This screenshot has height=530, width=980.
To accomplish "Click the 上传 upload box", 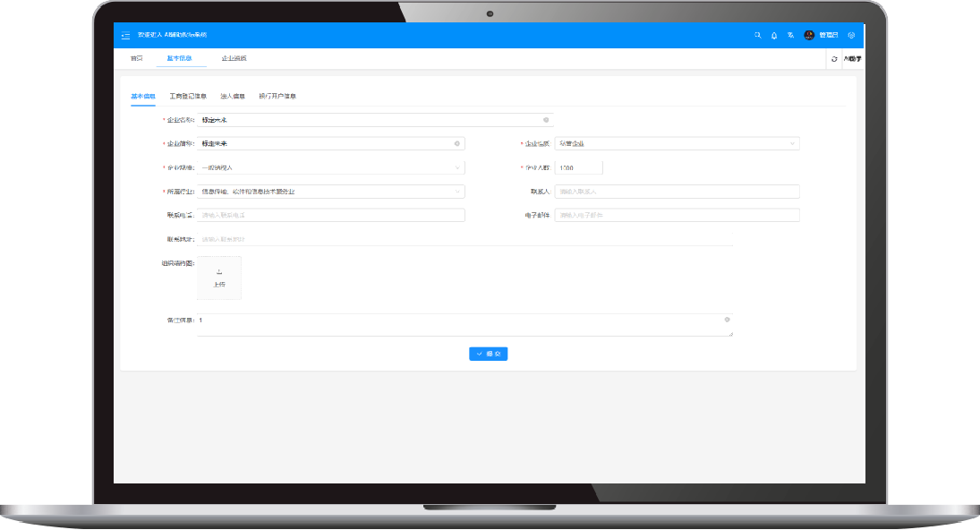I will tap(218, 278).
